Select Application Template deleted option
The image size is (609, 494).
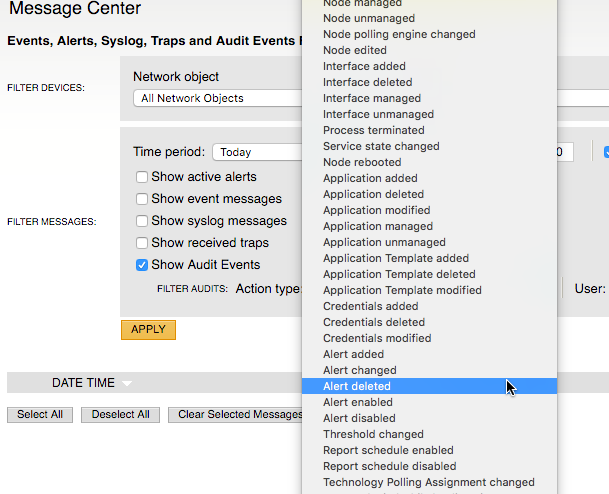[x=429, y=274]
